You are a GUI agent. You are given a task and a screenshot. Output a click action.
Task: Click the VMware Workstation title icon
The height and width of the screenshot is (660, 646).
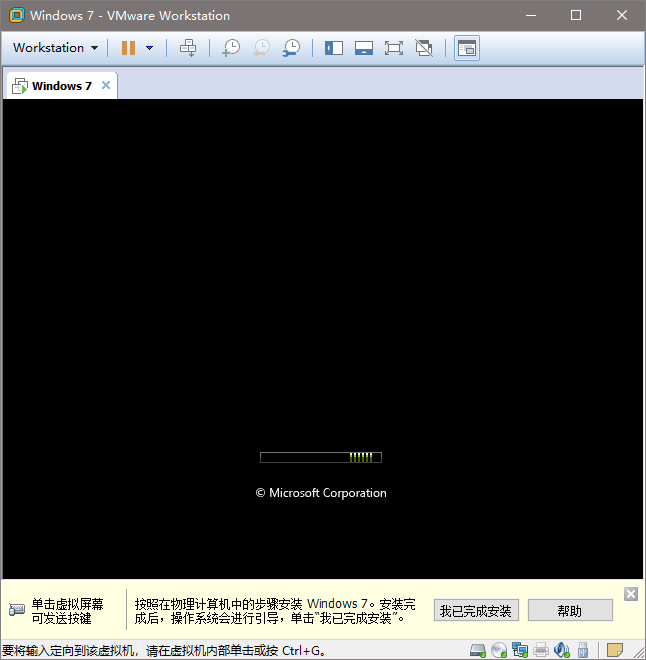point(17,16)
